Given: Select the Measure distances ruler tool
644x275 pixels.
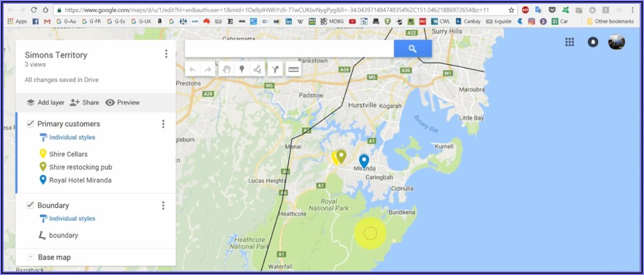Looking at the screenshot, I should click(294, 70).
